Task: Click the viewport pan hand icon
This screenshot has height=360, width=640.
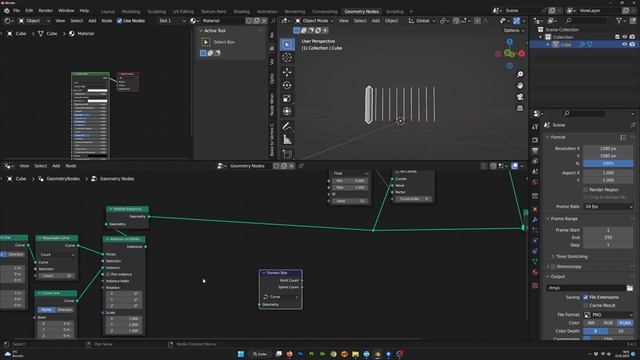Action: tap(520, 86)
